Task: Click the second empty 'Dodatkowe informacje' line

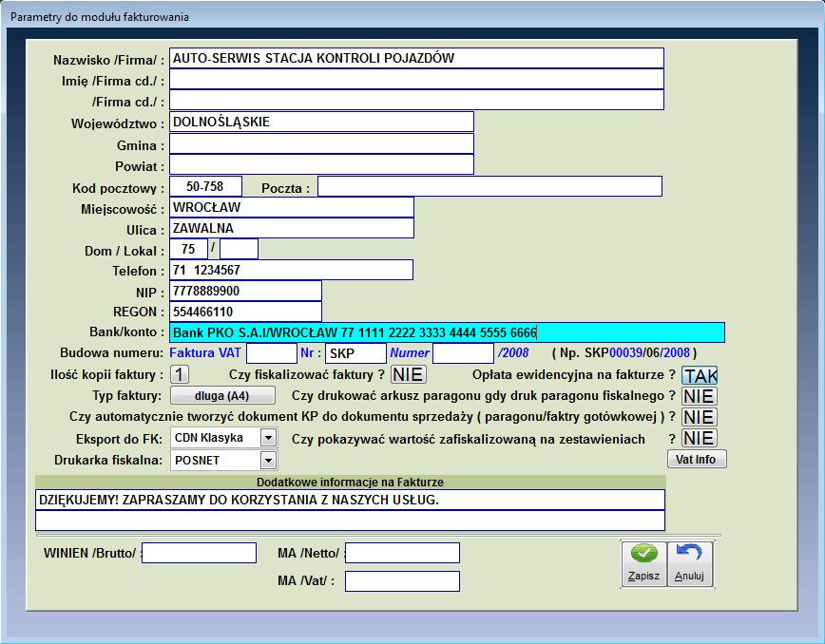Action: [350, 521]
